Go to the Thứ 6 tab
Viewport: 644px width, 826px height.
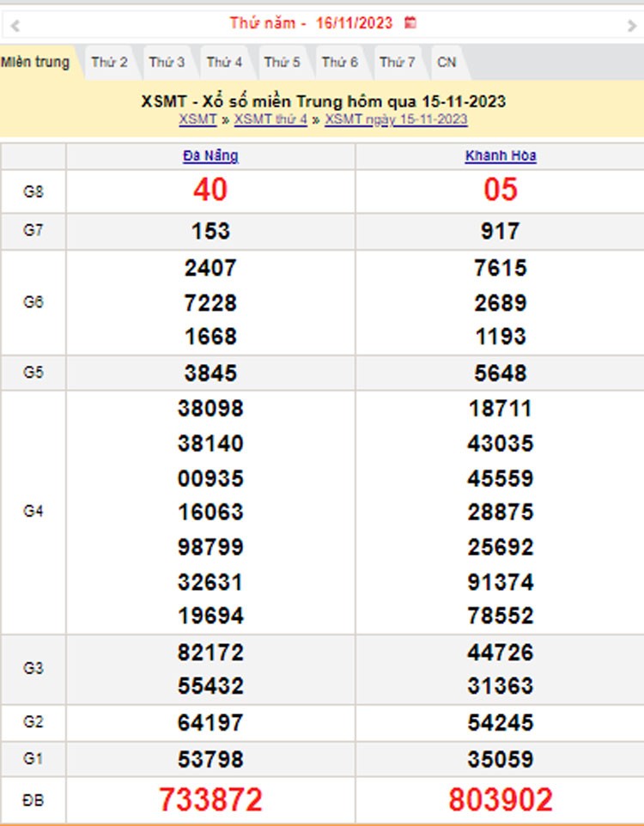point(339,62)
